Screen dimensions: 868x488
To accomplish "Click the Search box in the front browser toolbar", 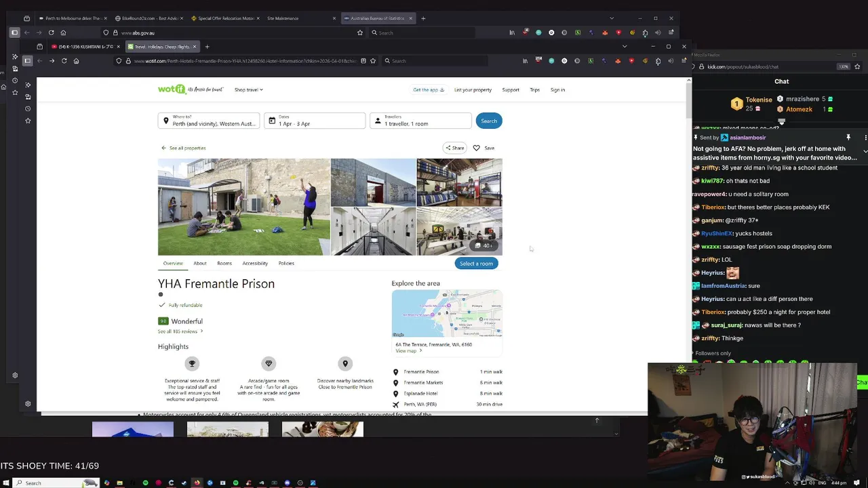I will point(435,61).
